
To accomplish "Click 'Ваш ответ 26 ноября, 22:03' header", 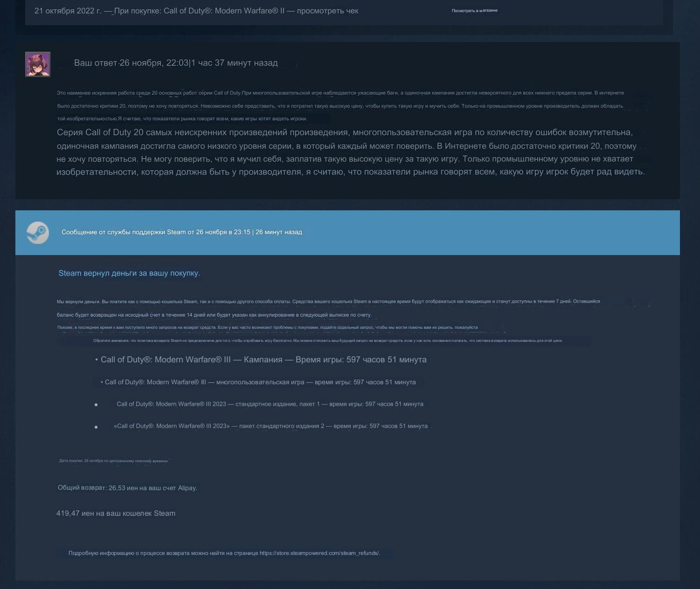I will click(176, 63).
